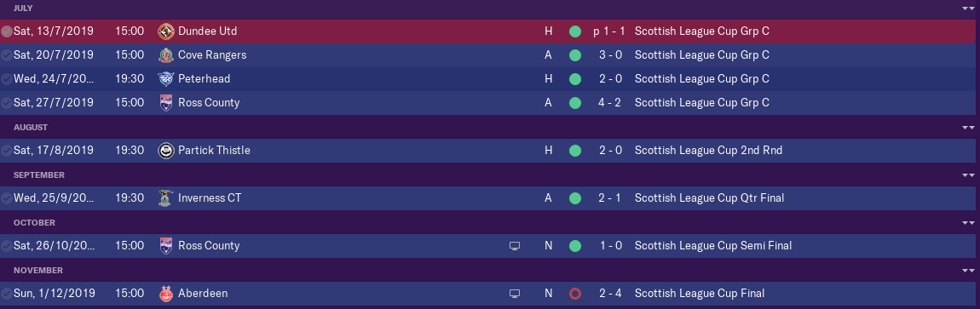Open the Ross County 4 - 2 result
Screen dimensions: 980x309
coord(609,102)
